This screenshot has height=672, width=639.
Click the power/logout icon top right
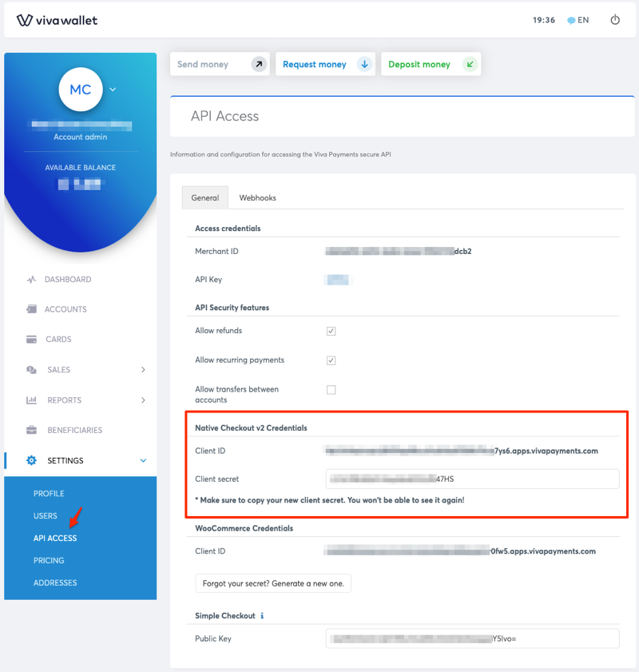tap(614, 20)
